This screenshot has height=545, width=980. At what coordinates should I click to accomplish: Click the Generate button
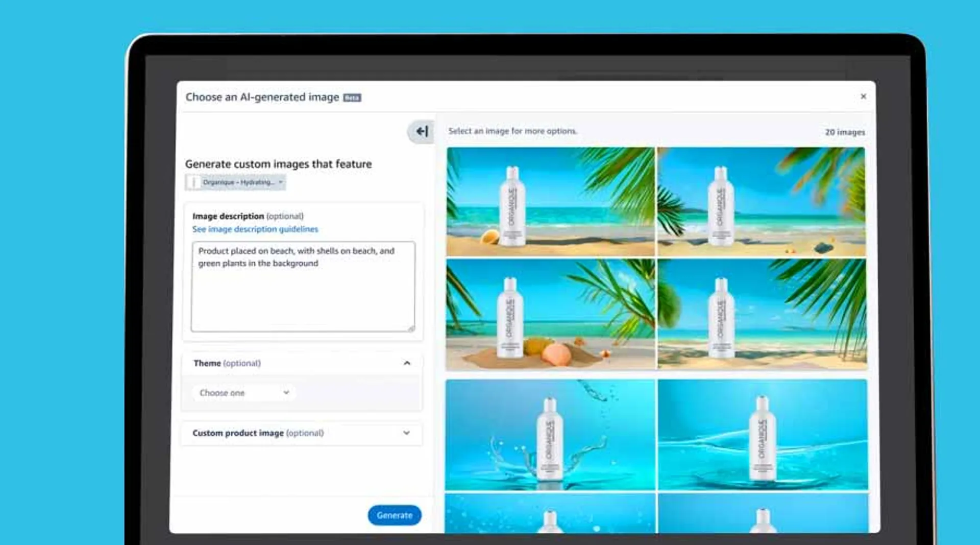pos(395,515)
